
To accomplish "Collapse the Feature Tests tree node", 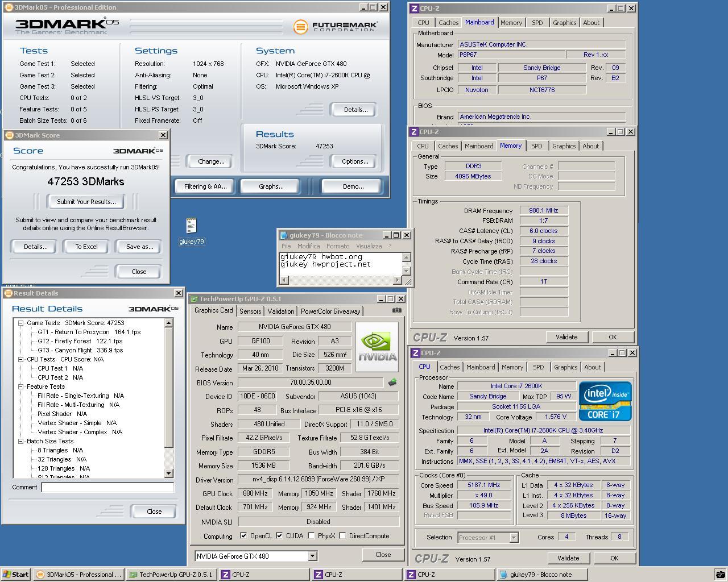I will [x=20, y=386].
